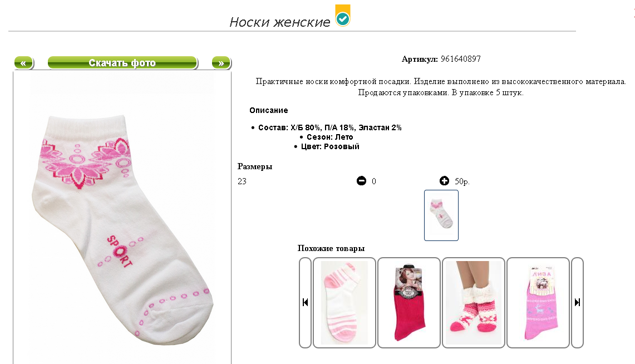Click the checkmark badge beside Носки женские
Screen dimensions: 635x364
[343, 16]
